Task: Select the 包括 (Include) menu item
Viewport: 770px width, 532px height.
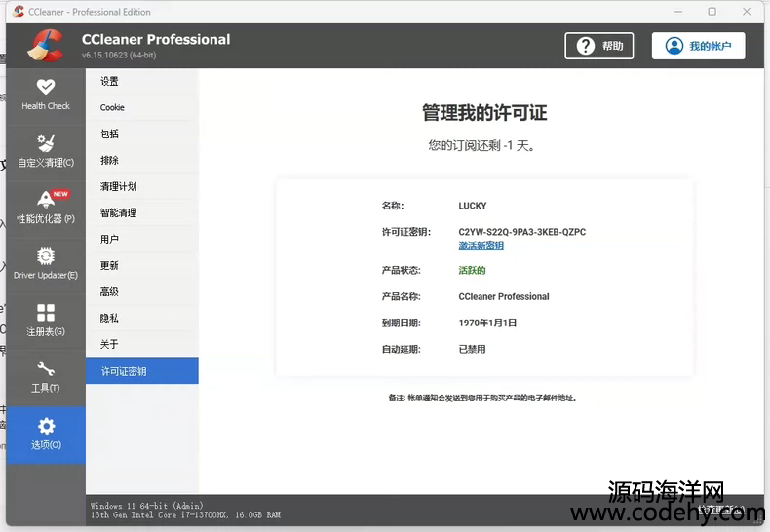Action: [142, 134]
